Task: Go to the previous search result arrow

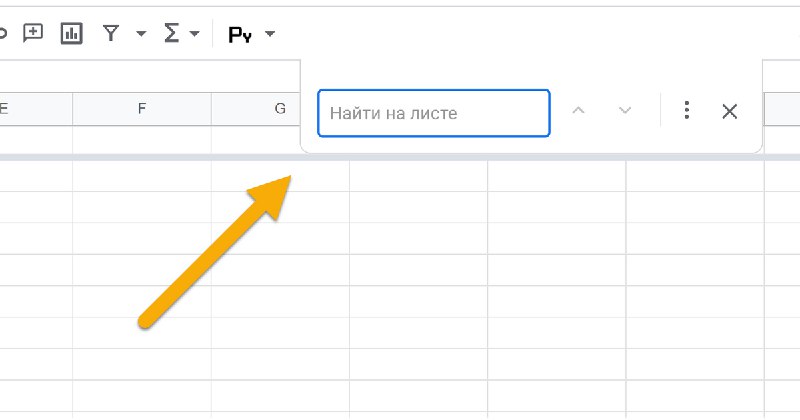Action: click(x=578, y=111)
